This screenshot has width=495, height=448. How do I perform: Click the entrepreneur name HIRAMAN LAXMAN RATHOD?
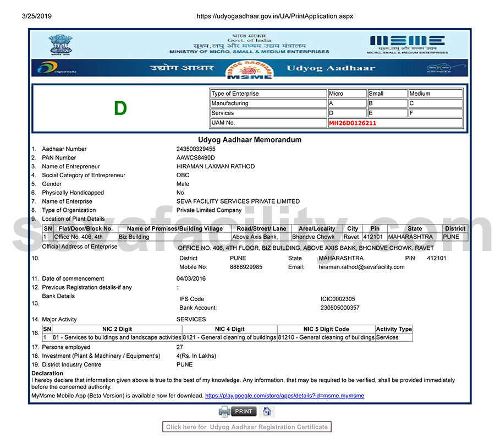coord(216,167)
